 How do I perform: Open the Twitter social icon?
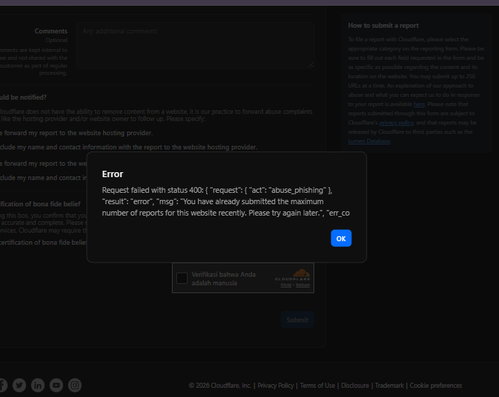pos(19,385)
